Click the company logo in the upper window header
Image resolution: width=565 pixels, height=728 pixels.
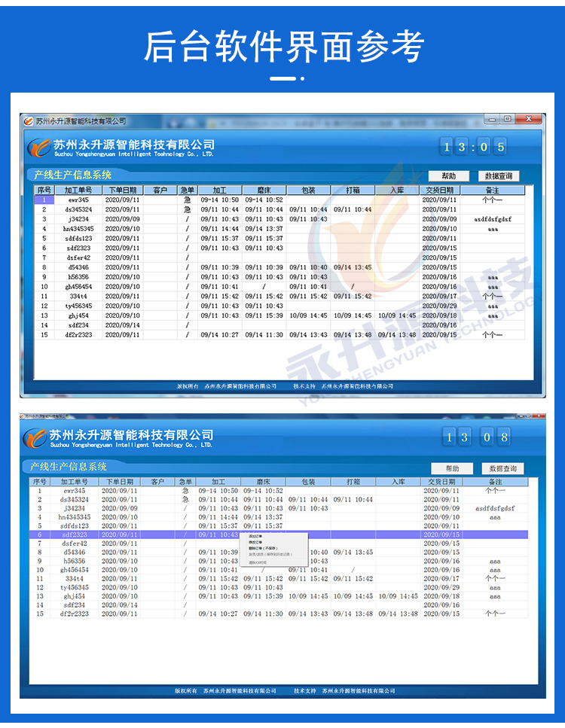(38, 147)
